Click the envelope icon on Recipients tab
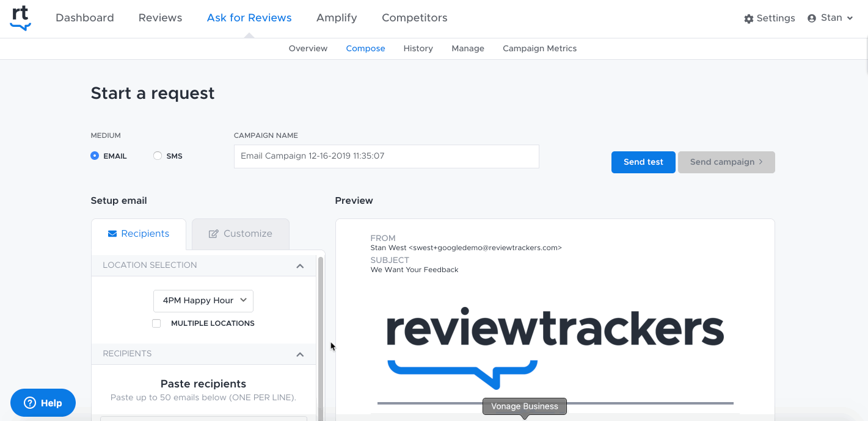 click(x=112, y=234)
